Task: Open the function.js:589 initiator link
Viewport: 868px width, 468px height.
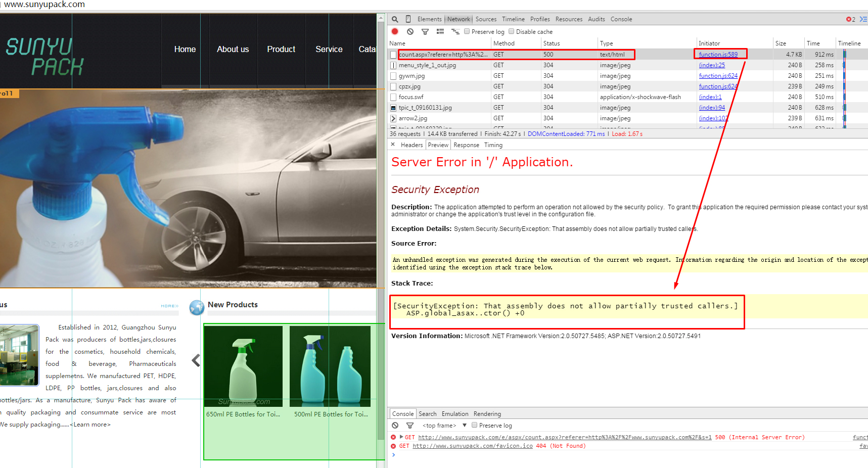Action: pos(718,55)
